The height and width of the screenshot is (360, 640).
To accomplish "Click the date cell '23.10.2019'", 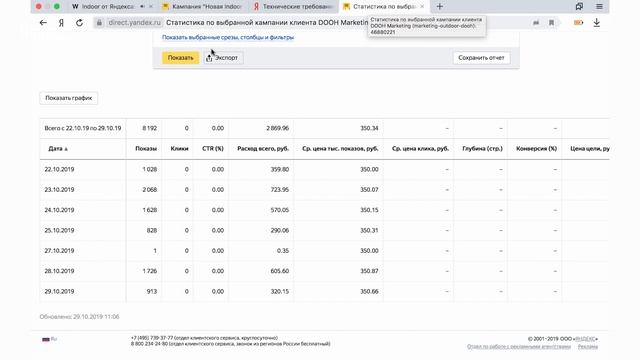I will click(59, 189).
